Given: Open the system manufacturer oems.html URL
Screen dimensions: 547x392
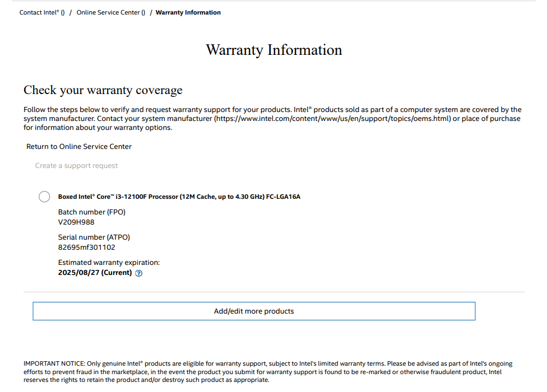Looking at the screenshot, I should coord(333,119).
